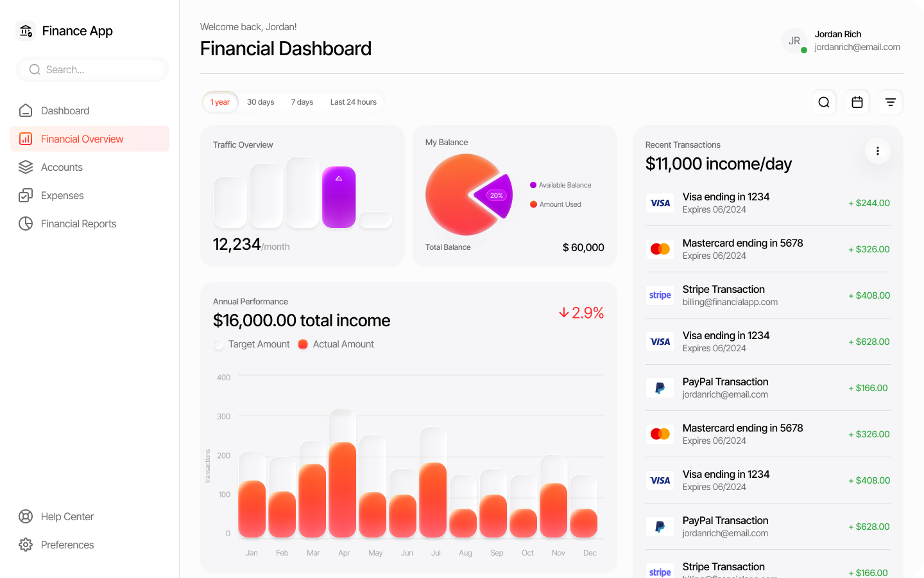Click the 12,234 monthly traffic value
The height and width of the screenshot is (578, 924).
(x=237, y=244)
